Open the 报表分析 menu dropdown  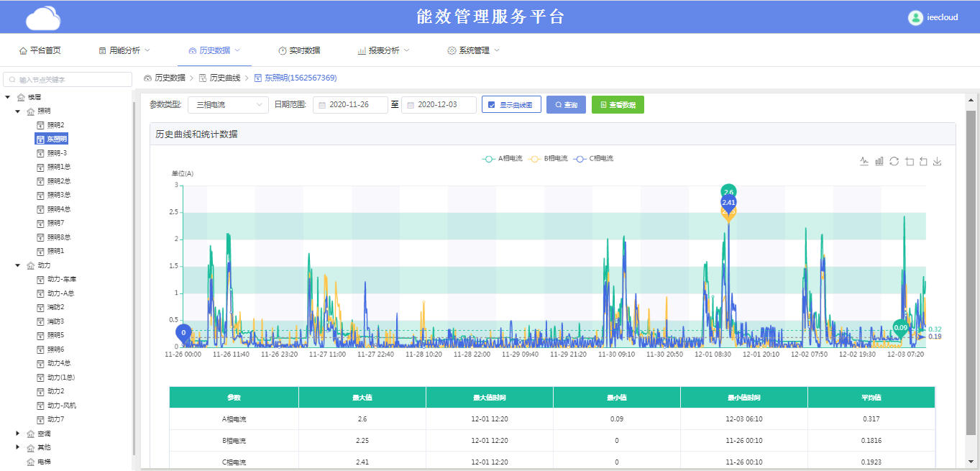point(383,50)
